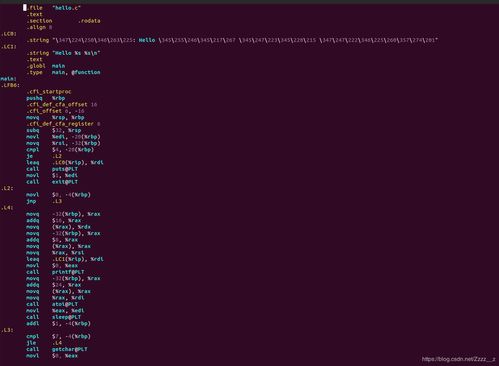Click the jmp .L3 instruction
This screenshot has height=366, width=499.
click(44, 201)
